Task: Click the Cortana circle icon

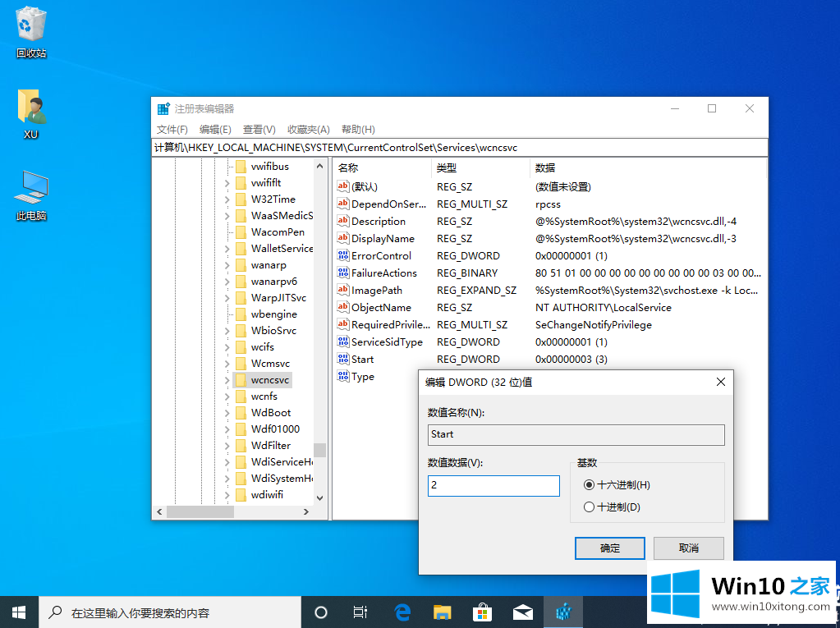Action: 321,612
